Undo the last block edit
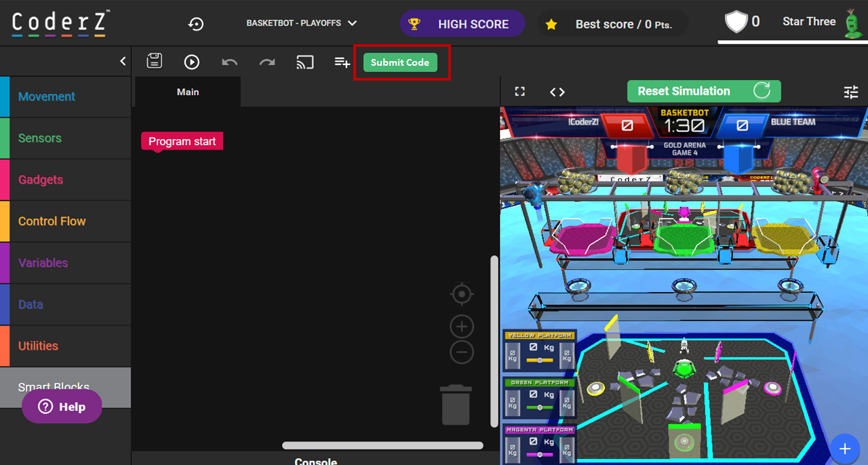 [x=230, y=62]
